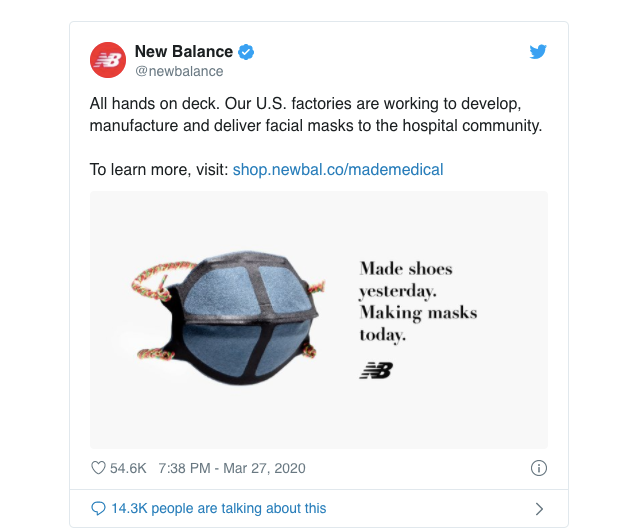Viewport: 623px width, 529px height.
Task: Like the tweet with the heart icon
Action: pos(98,468)
